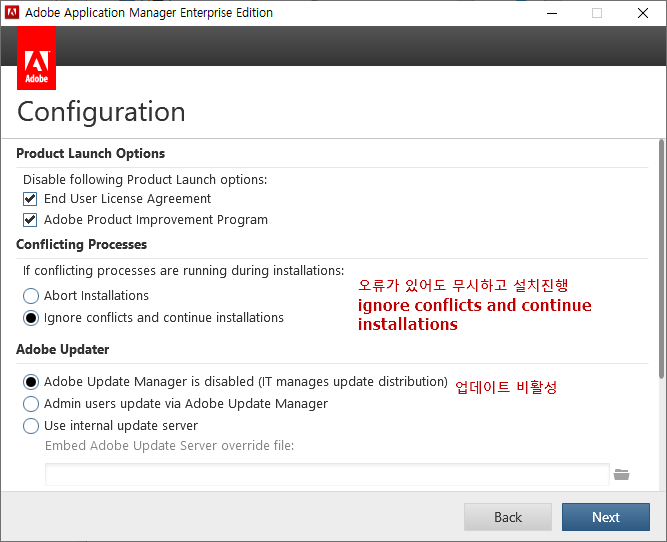This screenshot has width=667, height=542.
Task: Uncheck End User License Agreement checkbox
Action: 30,199
